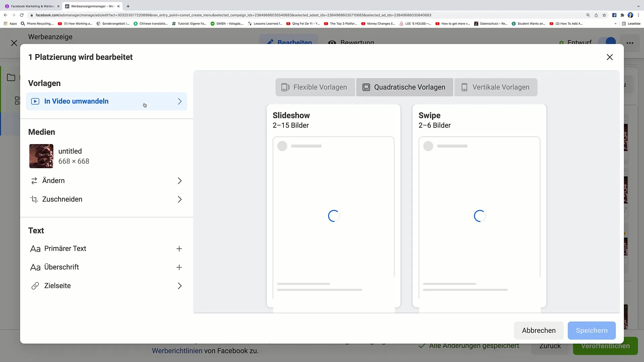Open a new browser tab
This screenshot has height=362, width=644.
click(x=128, y=6)
